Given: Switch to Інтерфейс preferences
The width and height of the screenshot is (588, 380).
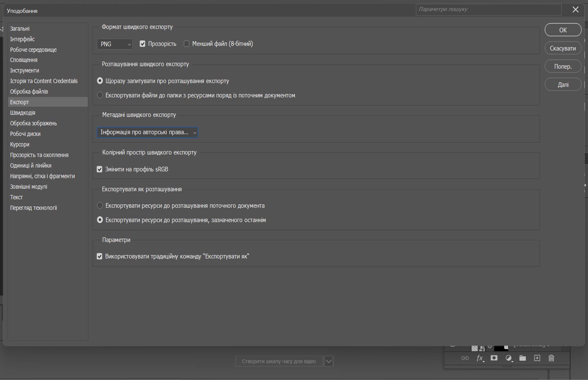Looking at the screenshot, I should 48,39.
